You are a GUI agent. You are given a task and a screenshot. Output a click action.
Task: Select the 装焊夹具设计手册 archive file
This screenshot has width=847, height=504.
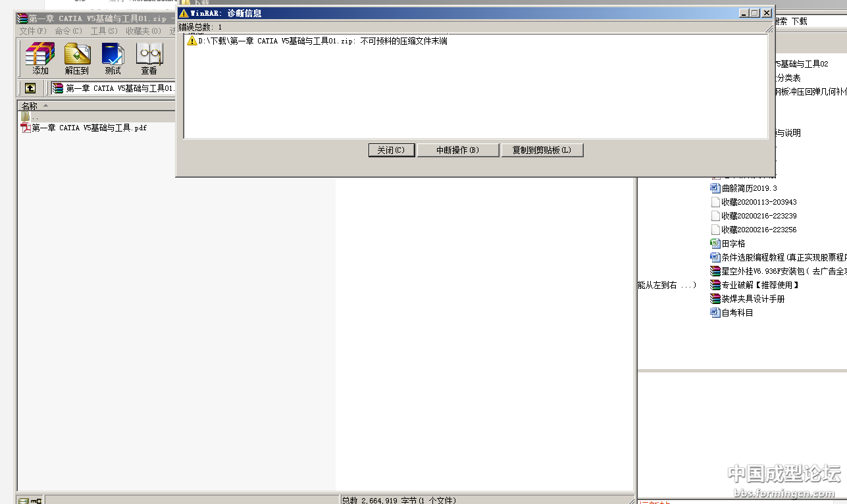[x=752, y=299]
